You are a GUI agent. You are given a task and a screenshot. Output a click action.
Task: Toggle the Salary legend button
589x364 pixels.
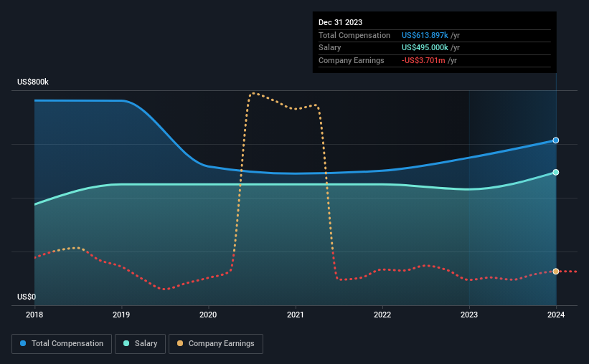pyautogui.click(x=140, y=344)
